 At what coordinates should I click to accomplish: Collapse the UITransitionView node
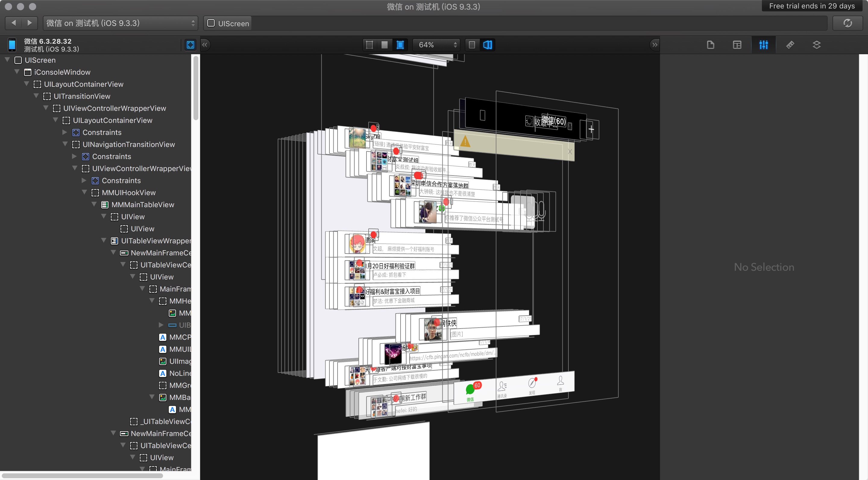click(x=36, y=96)
